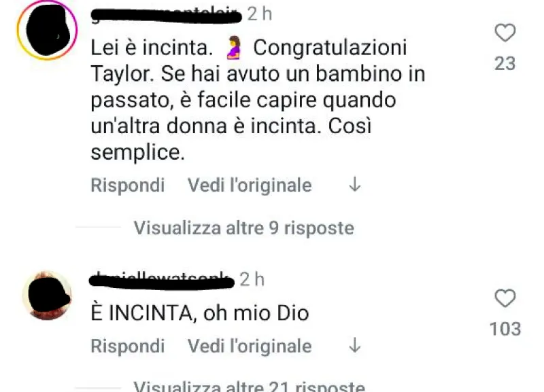Reply to the "È INCINTA" comment
The height and width of the screenshot is (392, 544).
click(128, 346)
